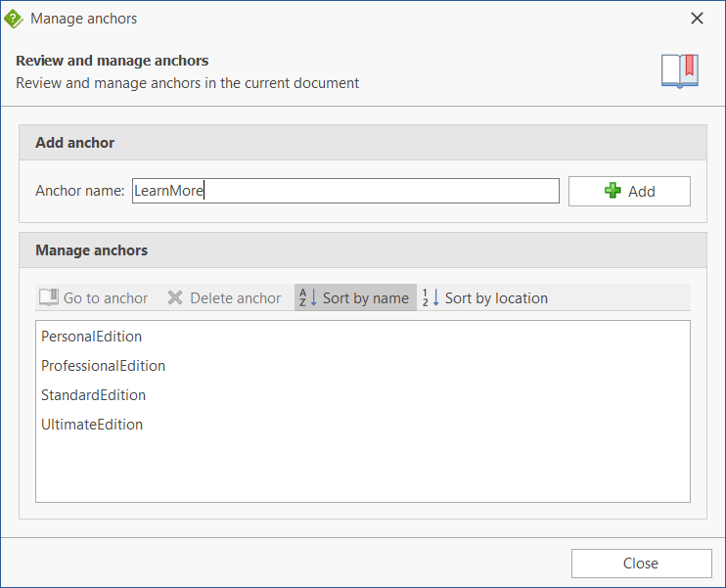Click the A-Z sort by name icon
The width and height of the screenshot is (726, 588).
pyautogui.click(x=308, y=297)
